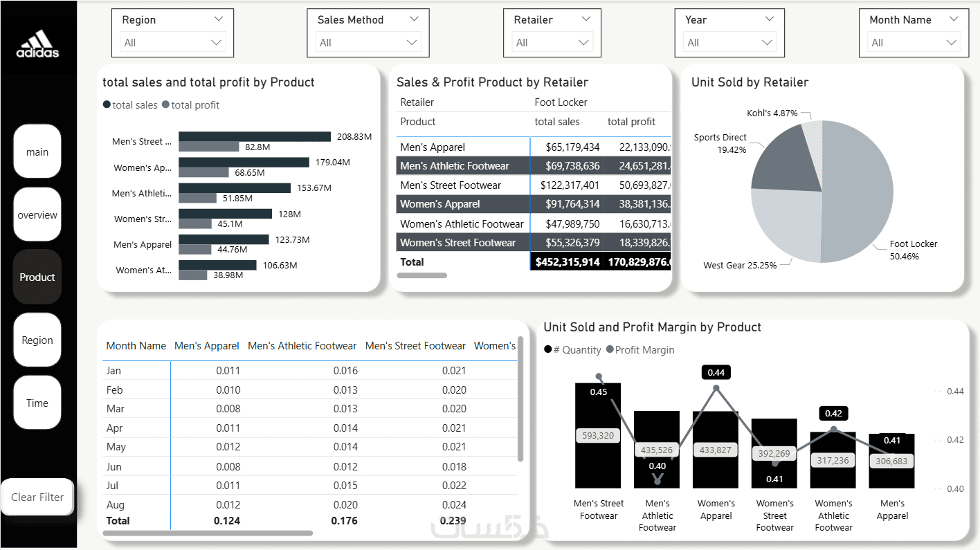Open the All dropdown under Month Name
Viewport: 980px width, 550px height.
point(914,43)
